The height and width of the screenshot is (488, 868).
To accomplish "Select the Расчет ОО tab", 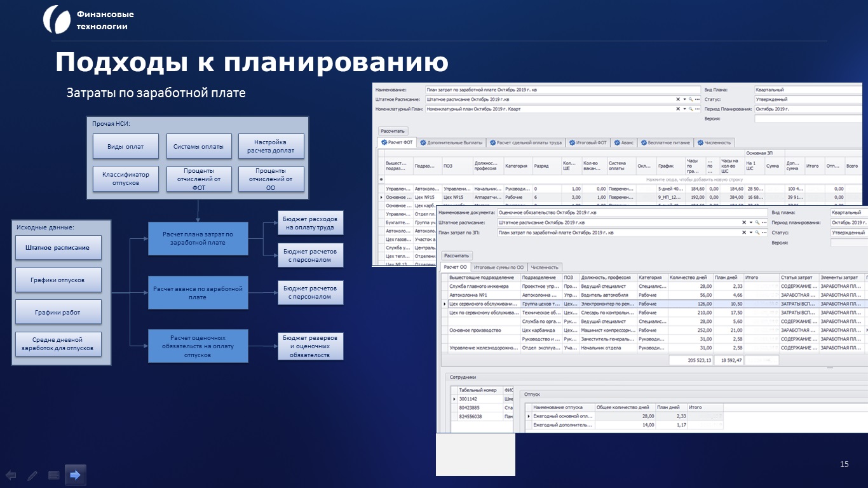I will (455, 268).
